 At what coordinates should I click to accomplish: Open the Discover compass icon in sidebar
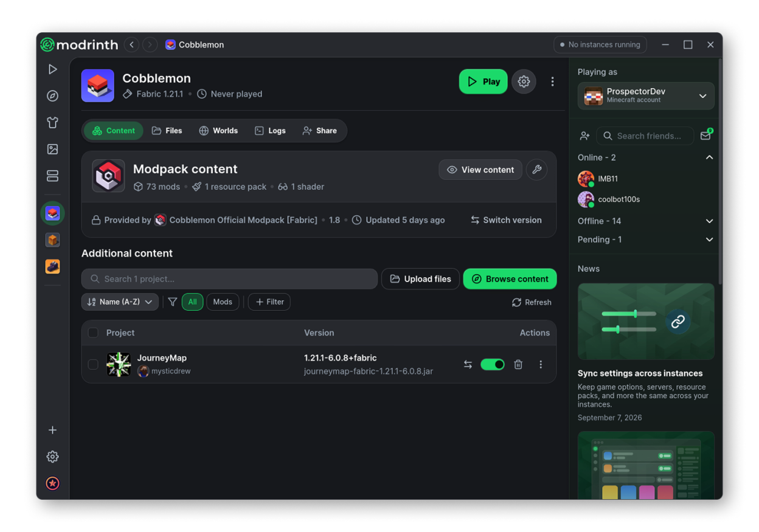[53, 96]
